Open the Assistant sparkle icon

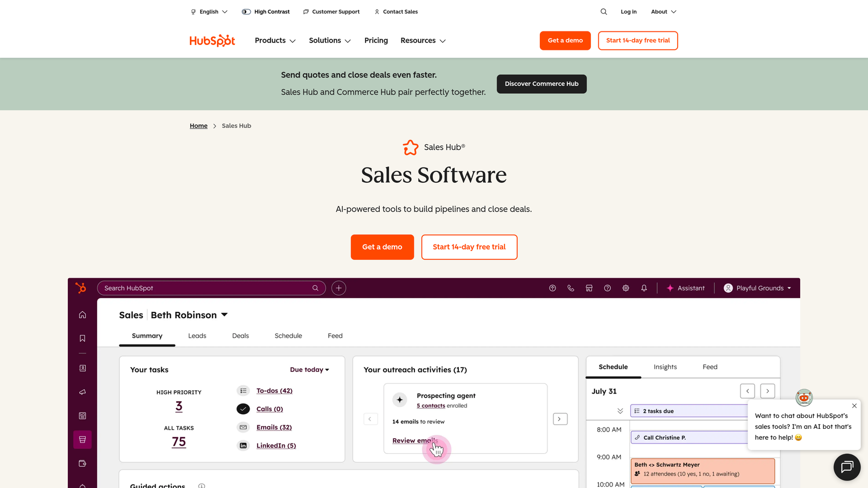click(671, 288)
